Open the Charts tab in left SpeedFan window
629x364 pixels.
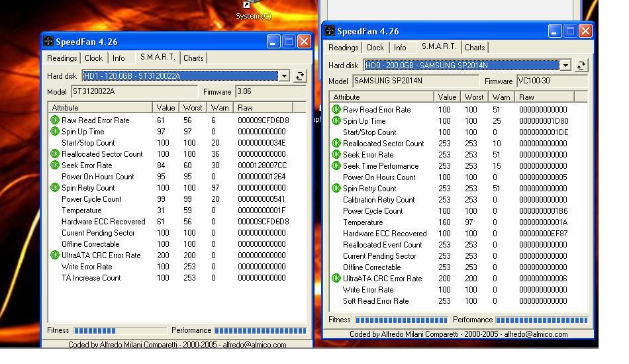[193, 58]
